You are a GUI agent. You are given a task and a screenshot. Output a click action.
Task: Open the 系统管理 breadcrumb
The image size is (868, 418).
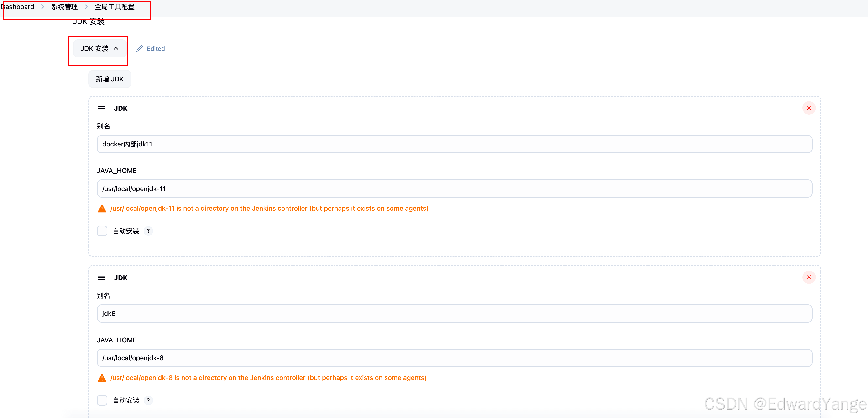64,7
